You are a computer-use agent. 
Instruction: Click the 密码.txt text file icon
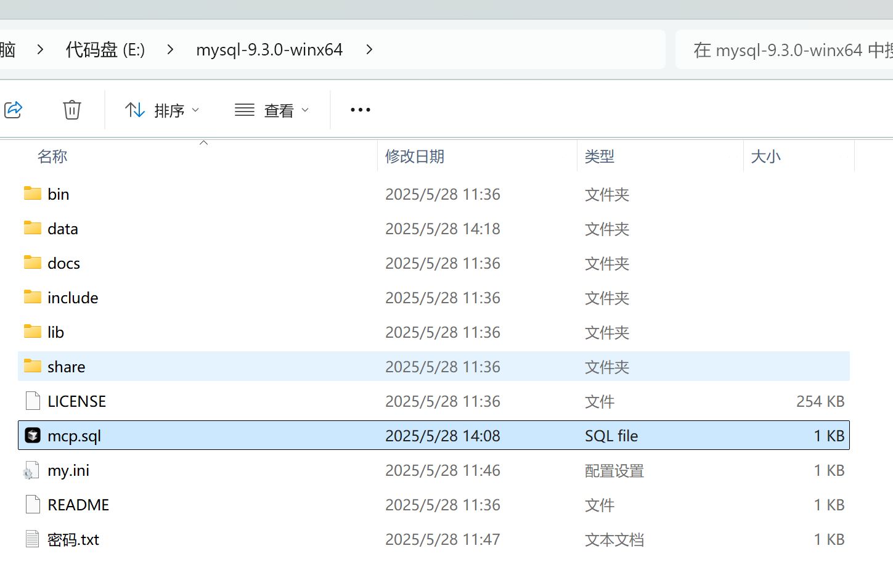pos(33,539)
